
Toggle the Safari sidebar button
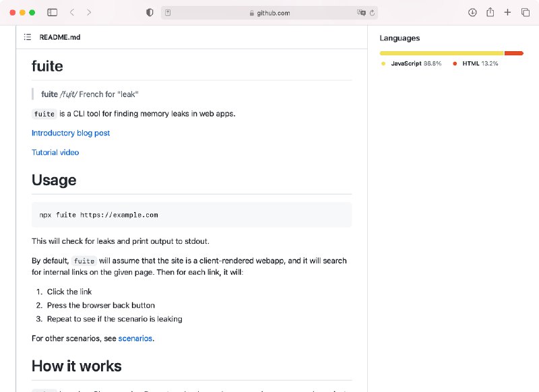coord(53,13)
